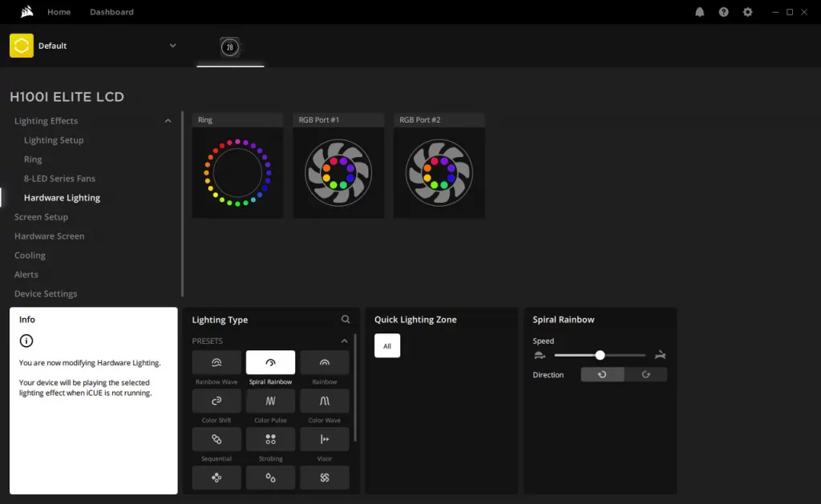This screenshot has width=821, height=504.
Task: Click the yellow Default profile icon
Action: click(x=22, y=46)
